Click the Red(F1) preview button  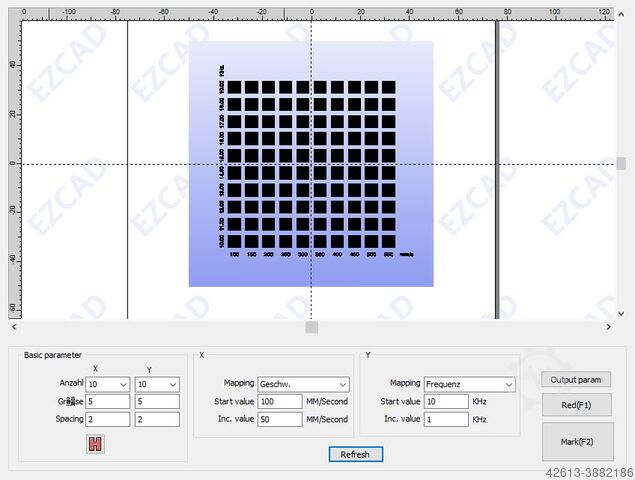click(x=575, y=405)
